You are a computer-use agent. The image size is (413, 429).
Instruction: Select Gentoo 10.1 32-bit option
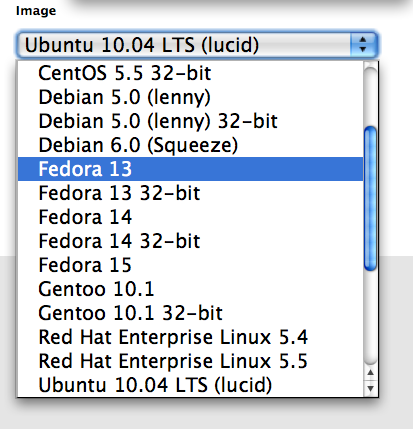pyautogui.click(x=190, y=313)
